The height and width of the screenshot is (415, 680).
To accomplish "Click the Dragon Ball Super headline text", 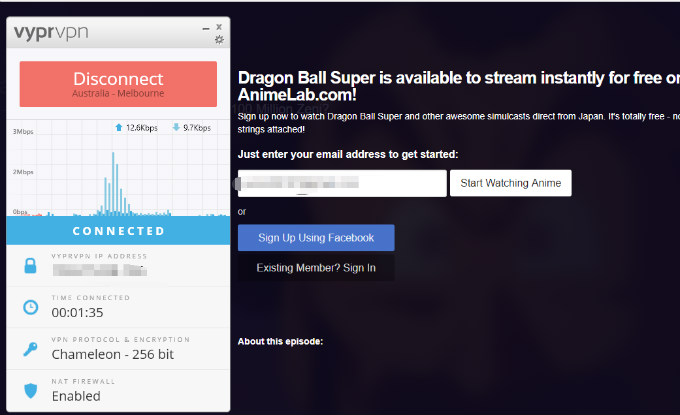I will (459, 86).
